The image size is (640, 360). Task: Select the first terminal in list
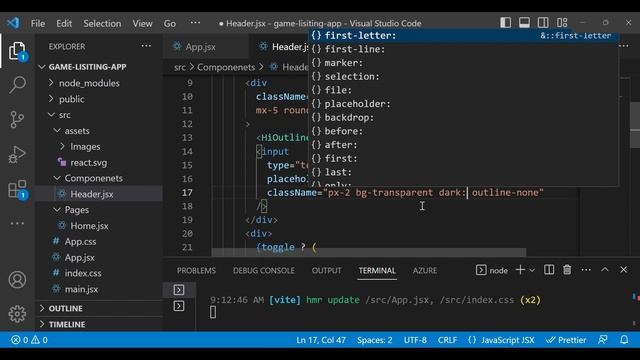coord(179,290)
